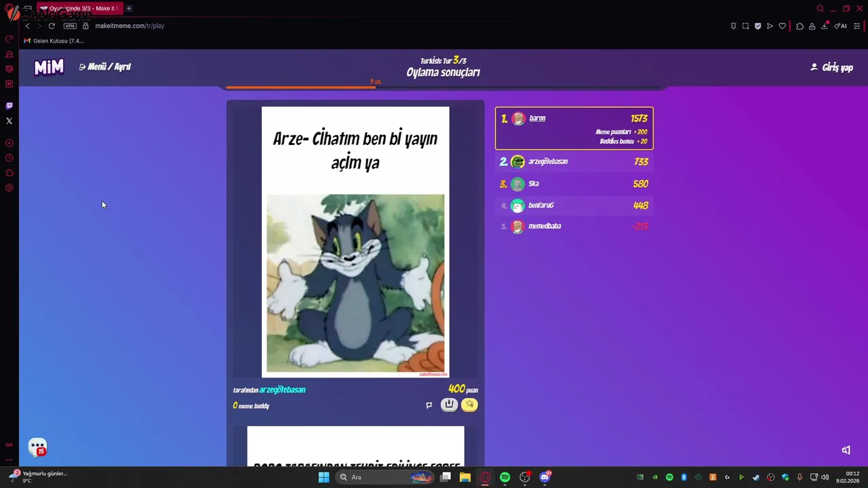Click the taskbar volume speaker icon
The image size is (868, 488).
(825, 477)
